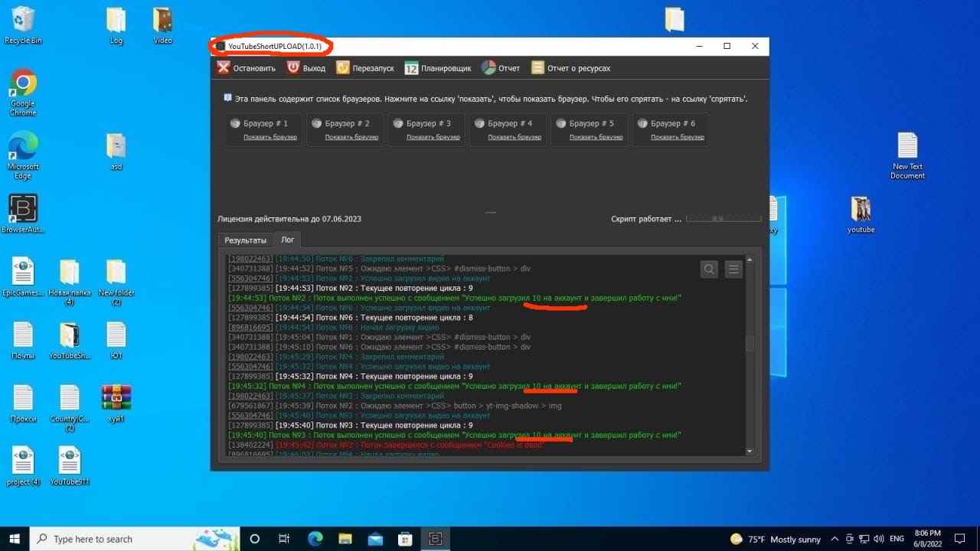
Task: Expand the system tray hidden icons chevron
Action: tap(835, 539)
